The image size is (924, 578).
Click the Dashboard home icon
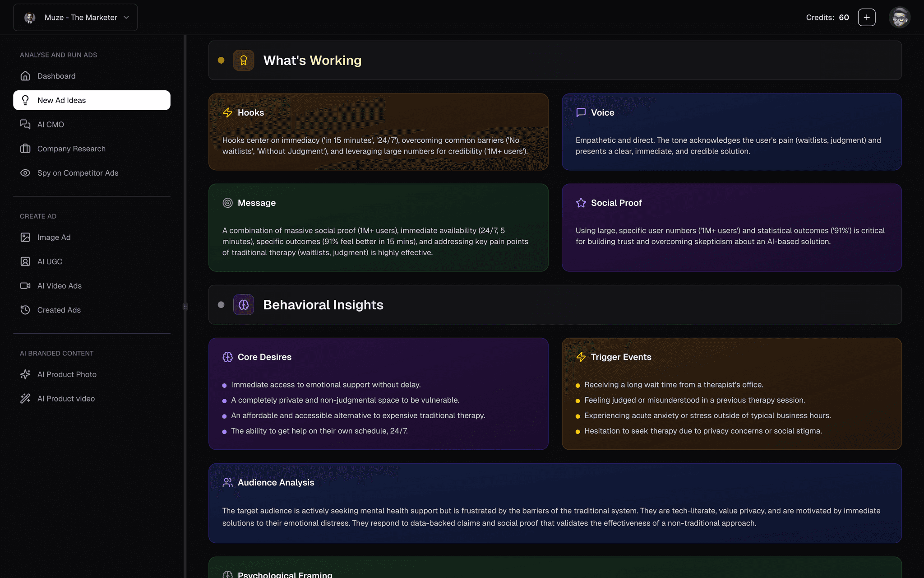click(25, 76)
